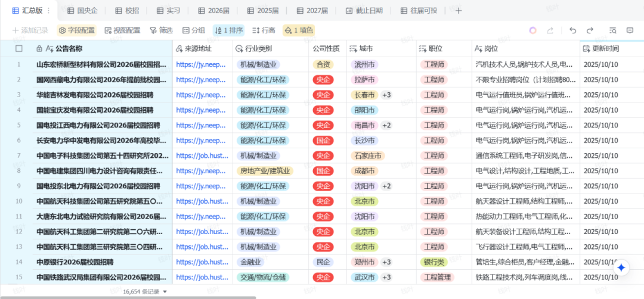
Task: Open the 汇总版 tab options menu
Action: (48, 11)
